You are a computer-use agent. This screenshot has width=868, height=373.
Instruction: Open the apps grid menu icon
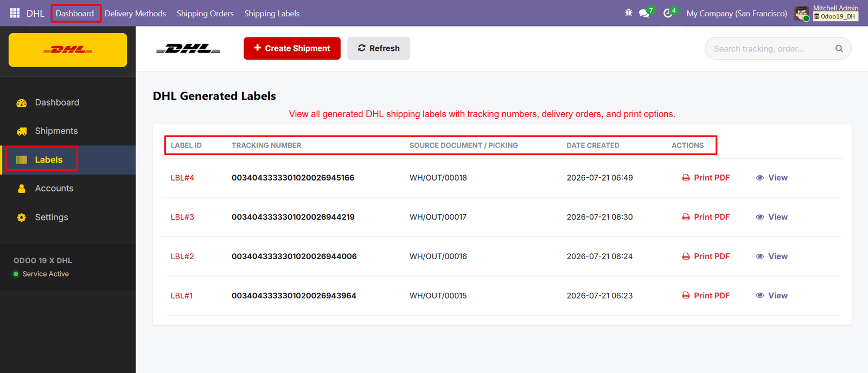pos(15,13)
